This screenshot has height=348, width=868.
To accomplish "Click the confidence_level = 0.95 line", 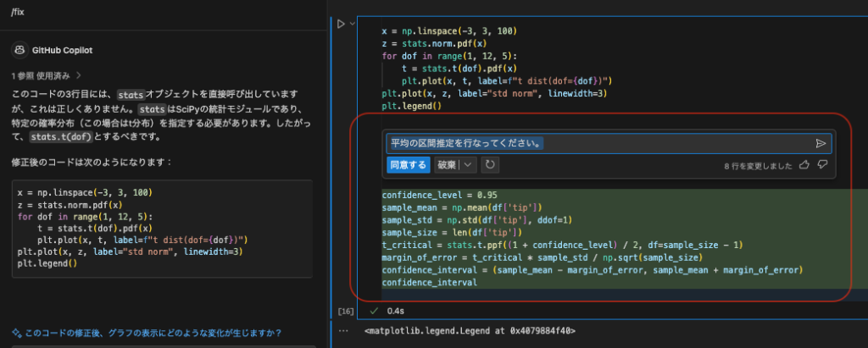I will (440, 195).
